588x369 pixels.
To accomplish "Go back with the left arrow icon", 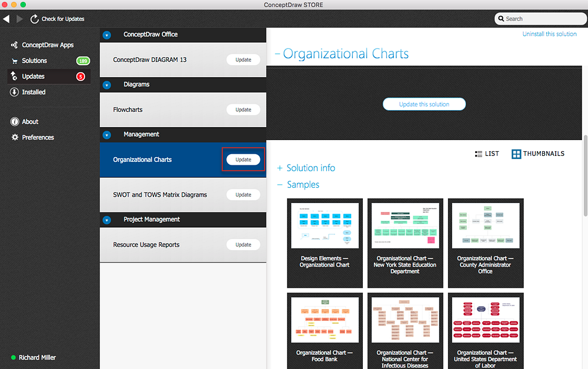I will (6, 19).
